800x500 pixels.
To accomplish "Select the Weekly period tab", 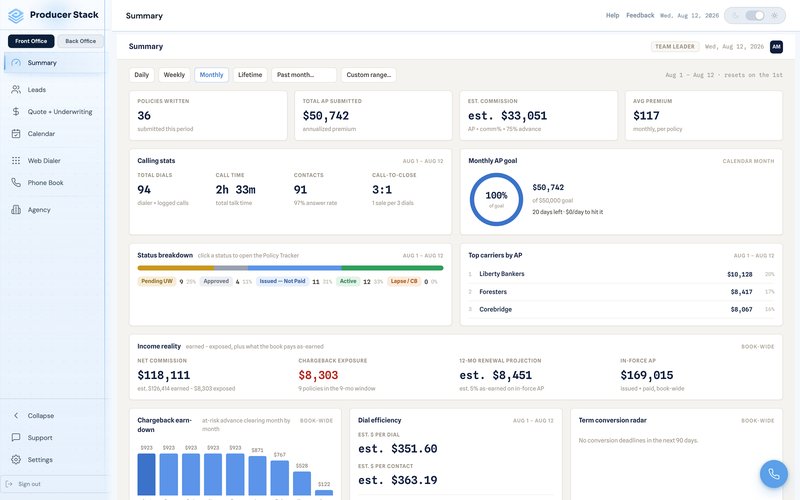I will [174, 74].
